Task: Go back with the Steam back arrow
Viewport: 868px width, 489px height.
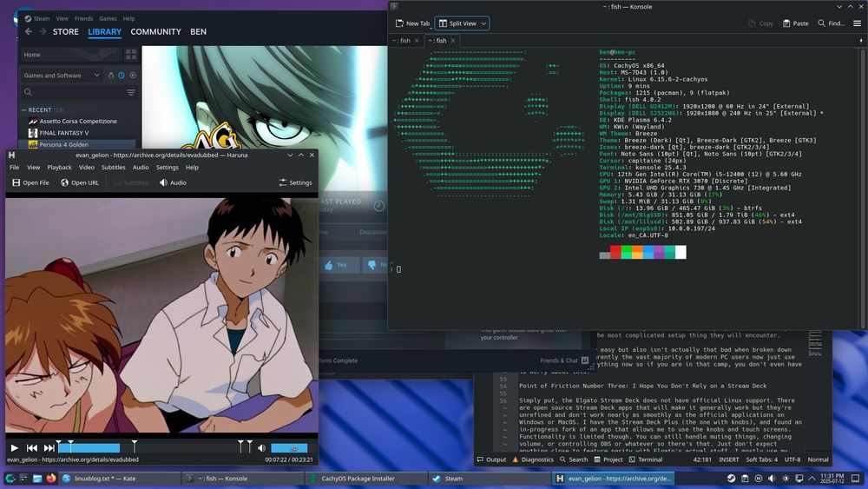Action: coord(29,31)
